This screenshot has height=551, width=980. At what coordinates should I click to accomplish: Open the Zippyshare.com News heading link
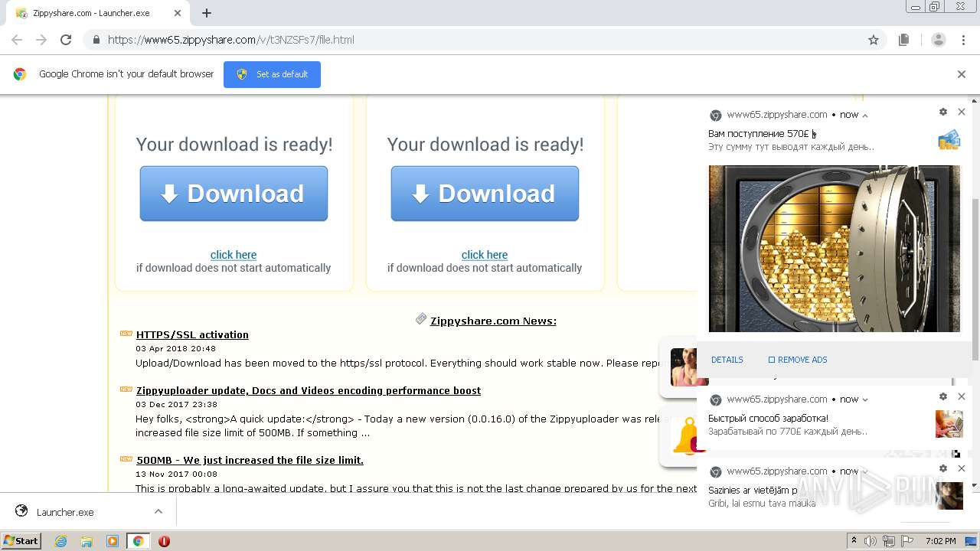[x=493, y=321]
